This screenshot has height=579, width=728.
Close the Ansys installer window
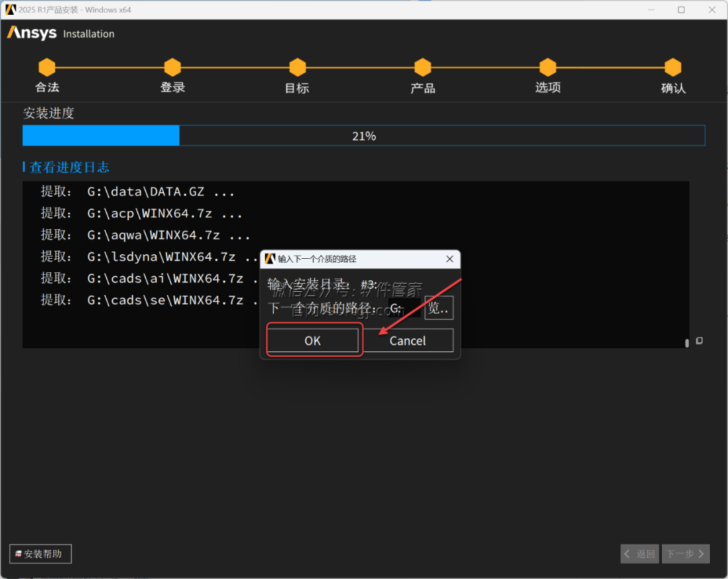pos(712,9)
